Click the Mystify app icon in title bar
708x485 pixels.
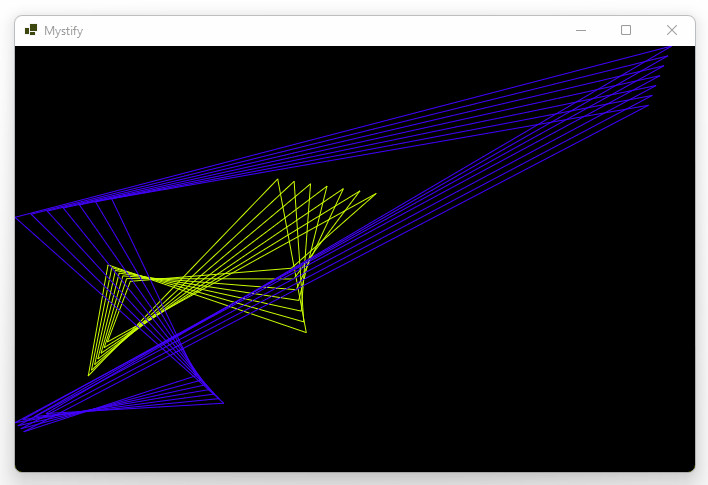pos(31,30)
